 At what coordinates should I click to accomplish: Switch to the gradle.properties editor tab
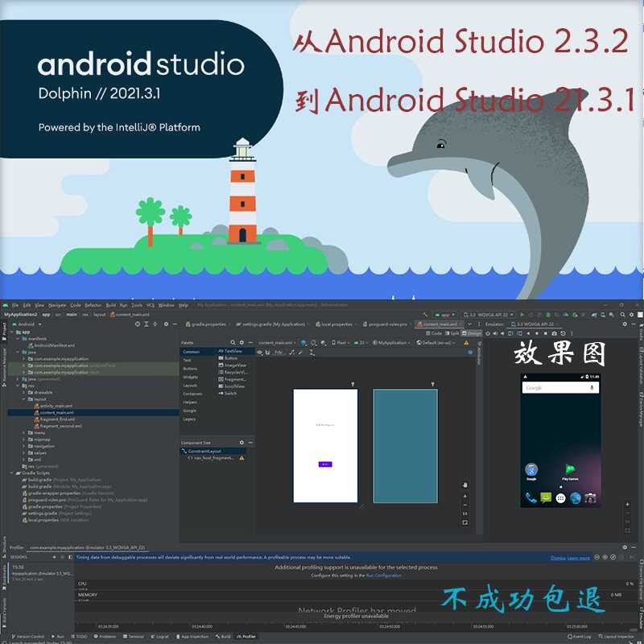(205, 324)
